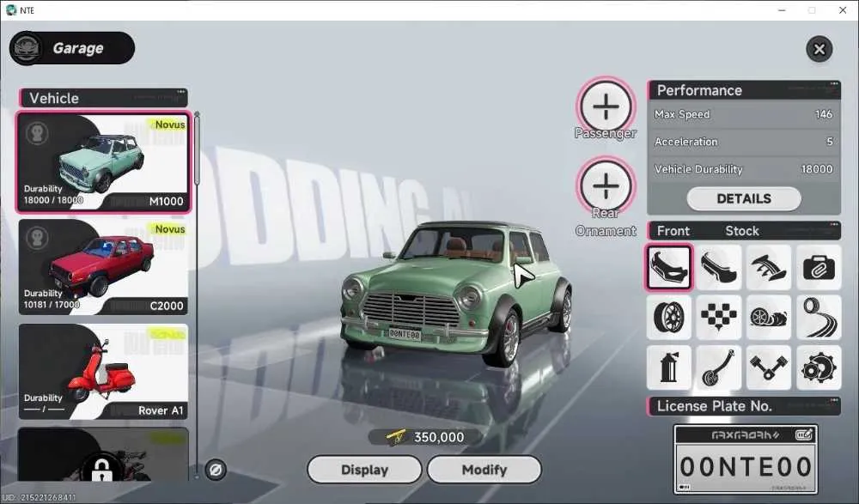Click the Max Speed value 146
The height and width of the screenshot is (504, 859).
tap(824, 114)
